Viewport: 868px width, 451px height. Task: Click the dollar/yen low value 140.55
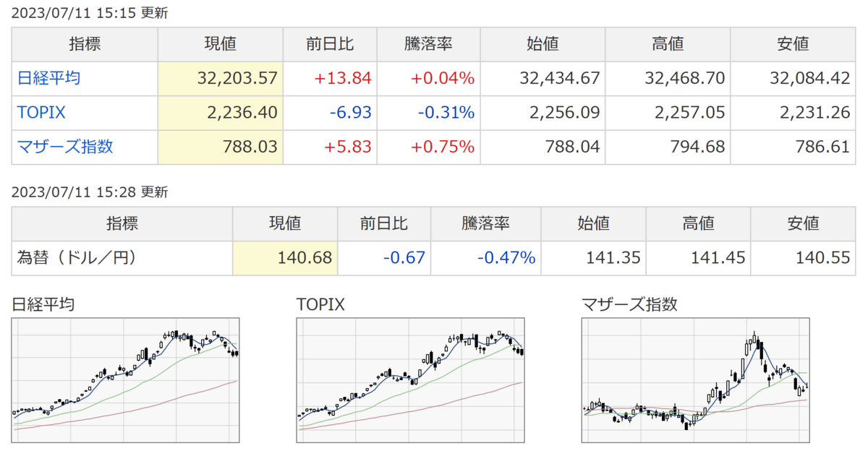(827, 257)
